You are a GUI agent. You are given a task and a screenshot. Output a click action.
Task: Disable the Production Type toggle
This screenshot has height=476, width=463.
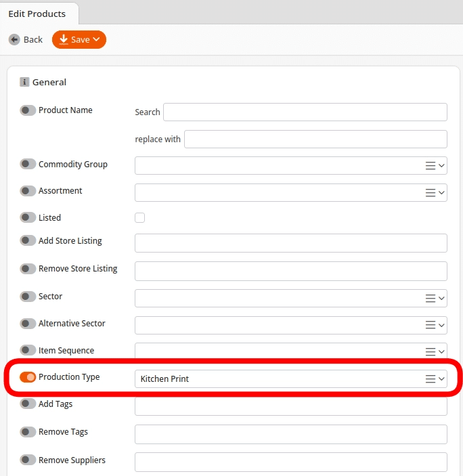[28, 377]
